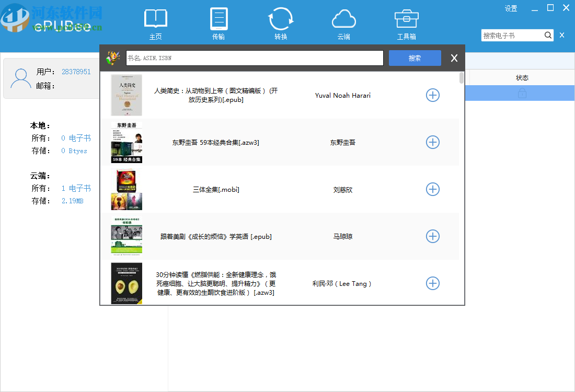Click the user avatar icon
Screen dimensions: 575x392
pos(20,78)
